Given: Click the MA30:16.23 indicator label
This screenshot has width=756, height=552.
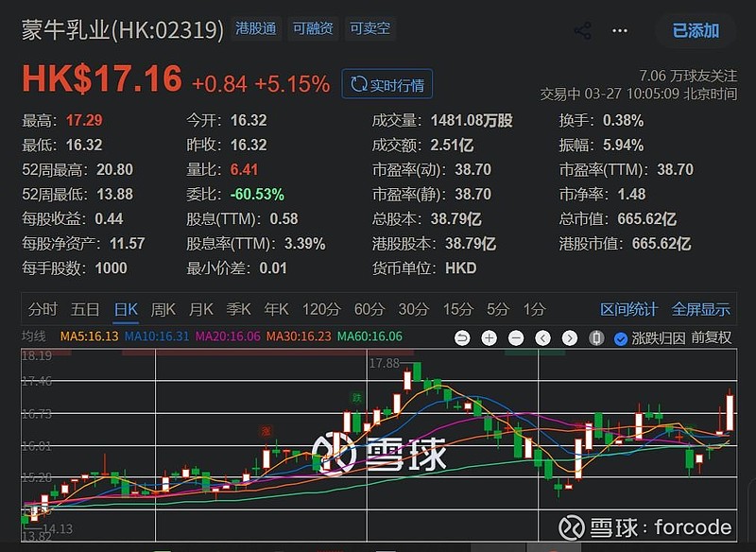Looking at the screenshot, I should click(299, 336).
